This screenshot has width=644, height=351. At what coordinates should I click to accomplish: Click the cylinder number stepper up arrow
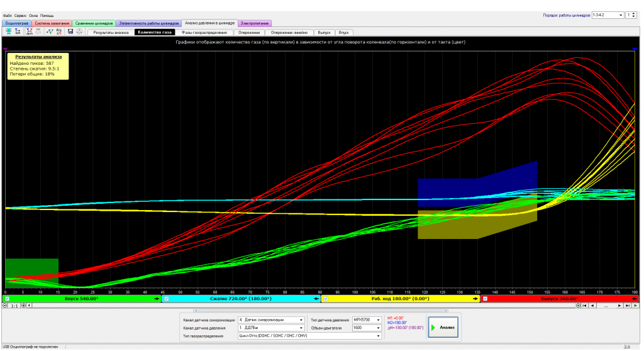pos(634,14)
